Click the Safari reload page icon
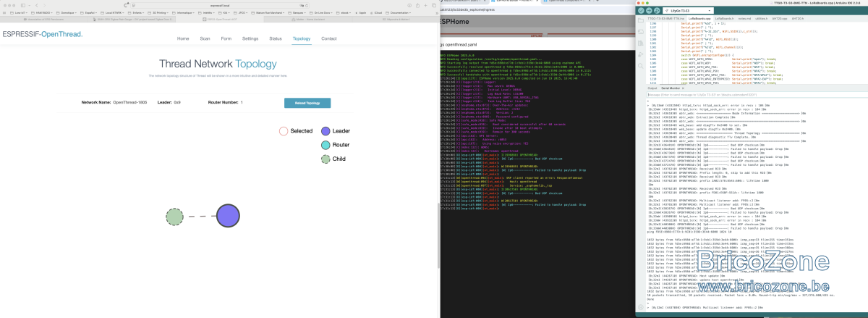Viewport: 868px width, 318px height. pos(307,6)
